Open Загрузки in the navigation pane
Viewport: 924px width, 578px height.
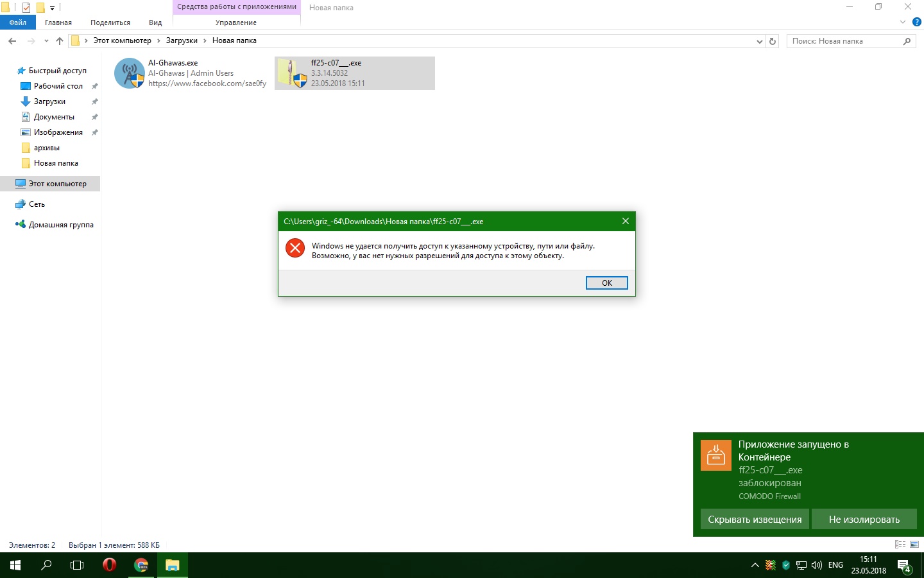49,101
